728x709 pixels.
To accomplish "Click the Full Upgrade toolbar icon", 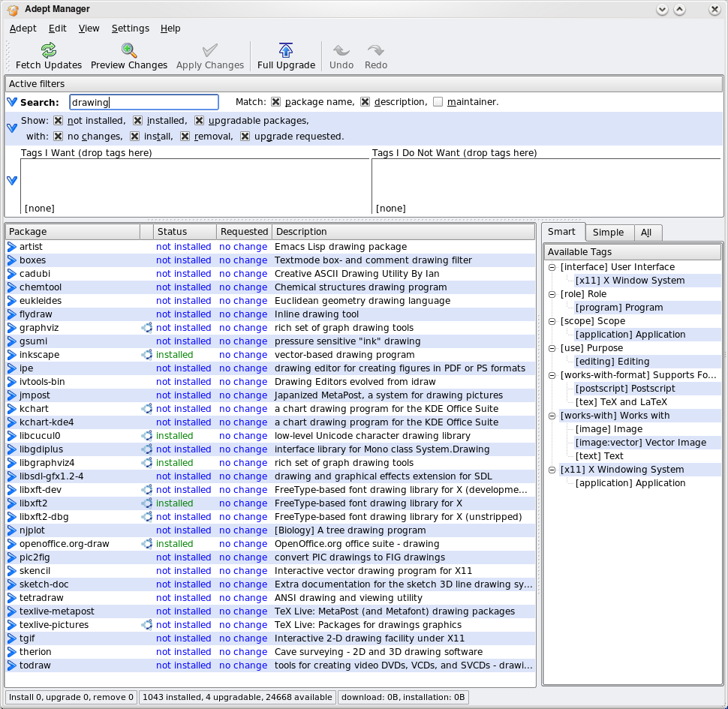I will [x=286, y=51].
